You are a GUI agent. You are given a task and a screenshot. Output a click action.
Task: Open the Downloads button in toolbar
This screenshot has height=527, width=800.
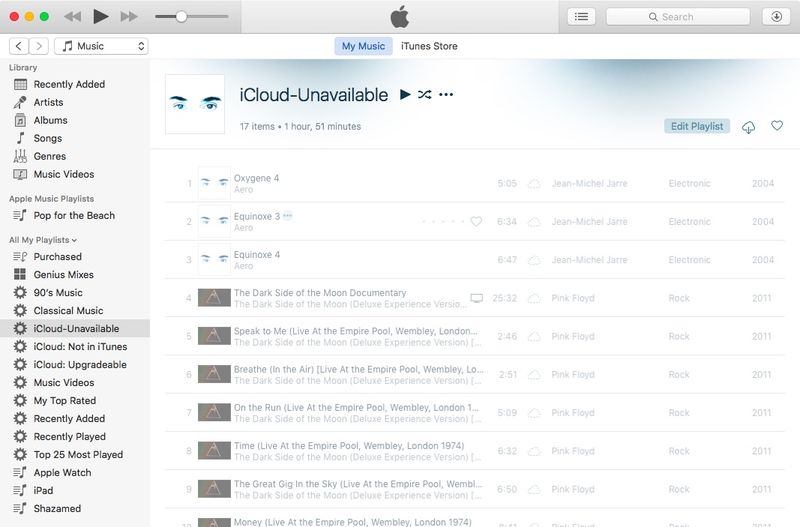776,16
